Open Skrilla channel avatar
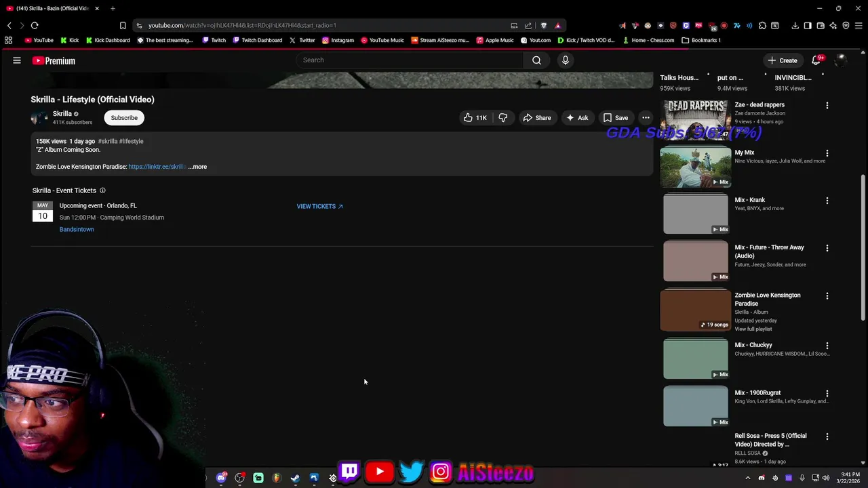Image resolution: width=868 pixels, height=488 pixels. [39, 118]
